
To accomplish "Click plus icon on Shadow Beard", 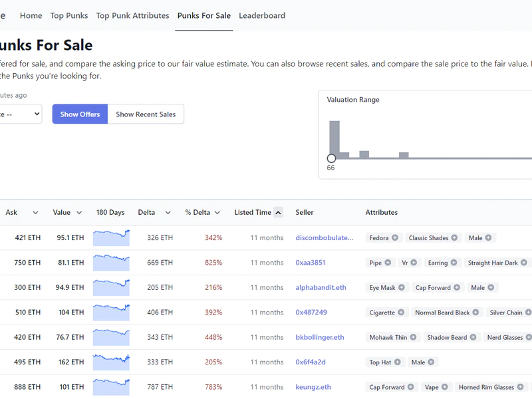I will [473, 337].
